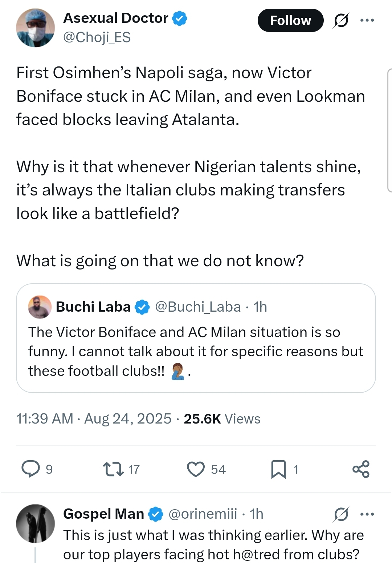Open the share icon
The image size is (392, 563).
pos(361,469)
